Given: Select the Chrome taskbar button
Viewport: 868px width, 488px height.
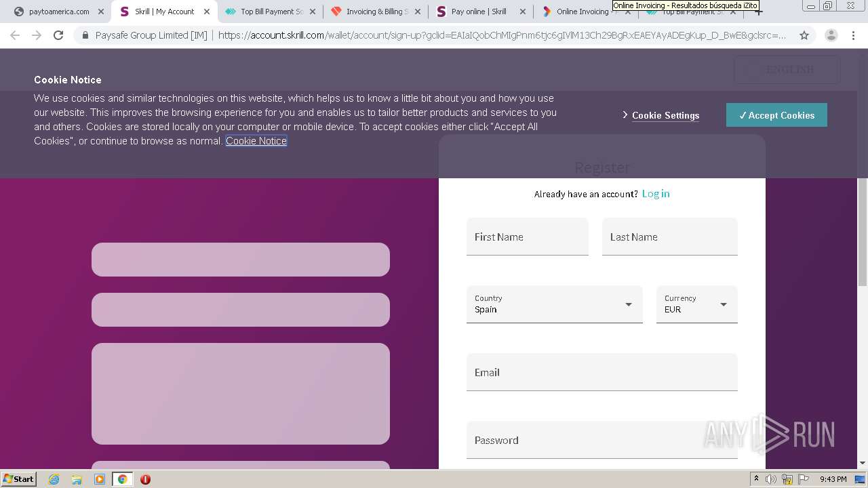Looking at the screenshot, I should click(x=123, y=479).
